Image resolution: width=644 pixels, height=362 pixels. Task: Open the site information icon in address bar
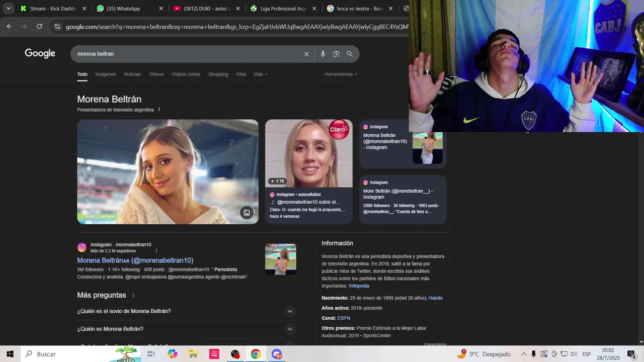pyautogui.click(x=57, y=27)
